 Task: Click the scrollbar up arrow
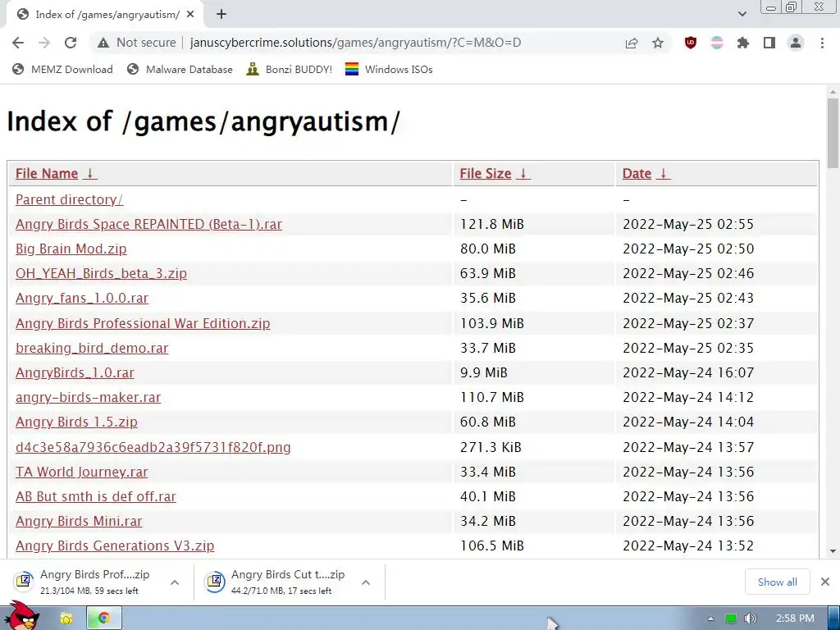point(833,92)
